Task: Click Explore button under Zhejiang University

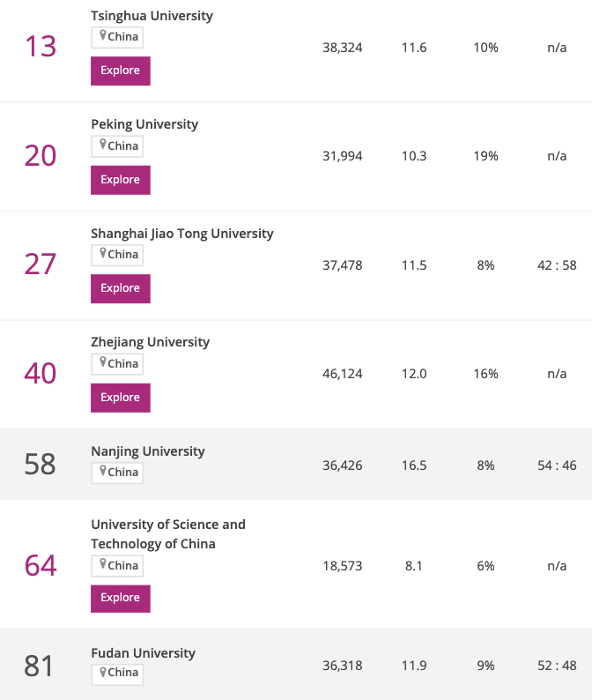Action: tap(121, 398)
